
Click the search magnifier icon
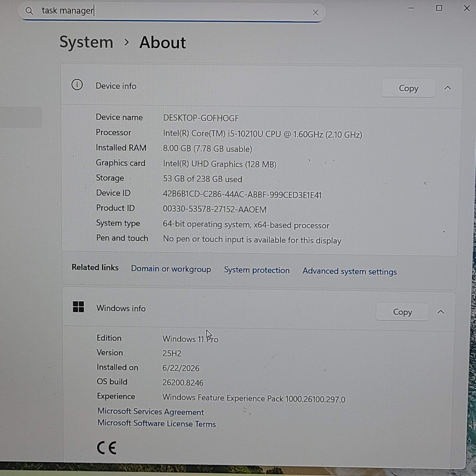[29, 11]
